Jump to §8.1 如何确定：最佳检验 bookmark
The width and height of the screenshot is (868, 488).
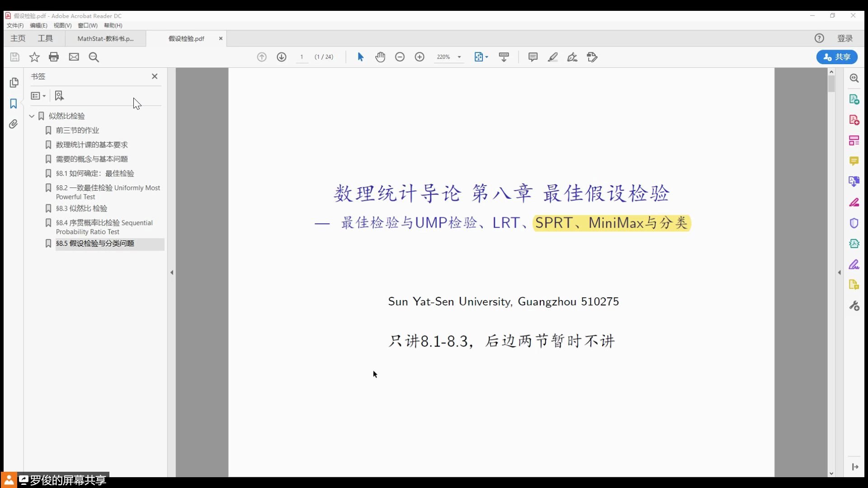[95, 174]
